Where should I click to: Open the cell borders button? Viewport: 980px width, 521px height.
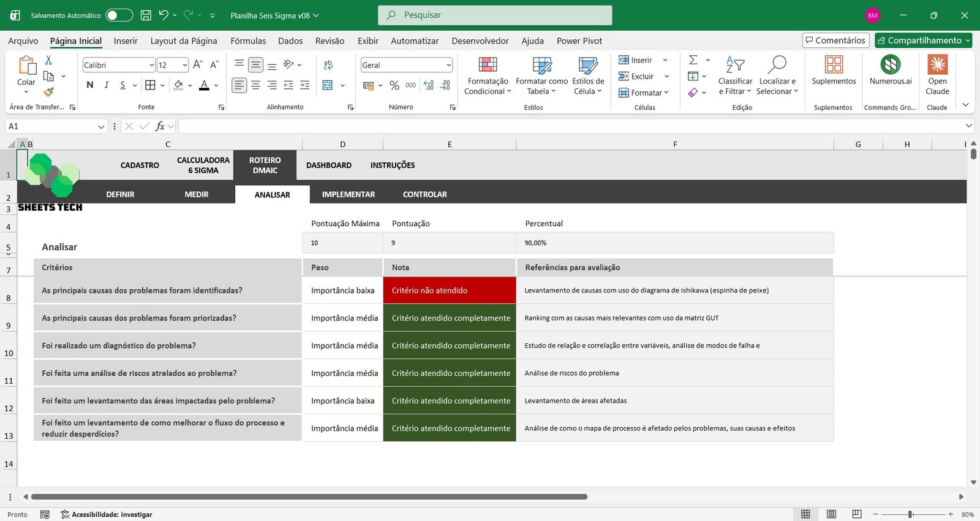[x=150, y=85]
